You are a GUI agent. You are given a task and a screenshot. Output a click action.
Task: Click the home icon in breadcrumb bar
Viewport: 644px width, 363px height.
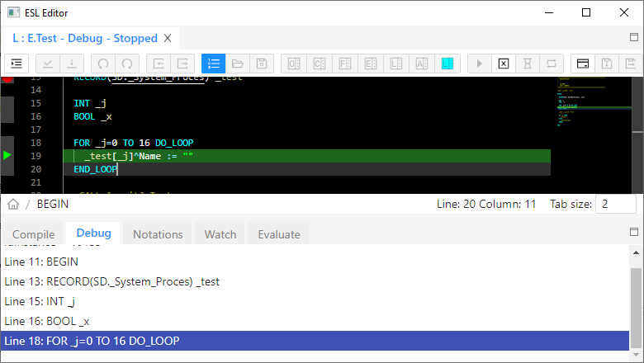click(13, 205)
